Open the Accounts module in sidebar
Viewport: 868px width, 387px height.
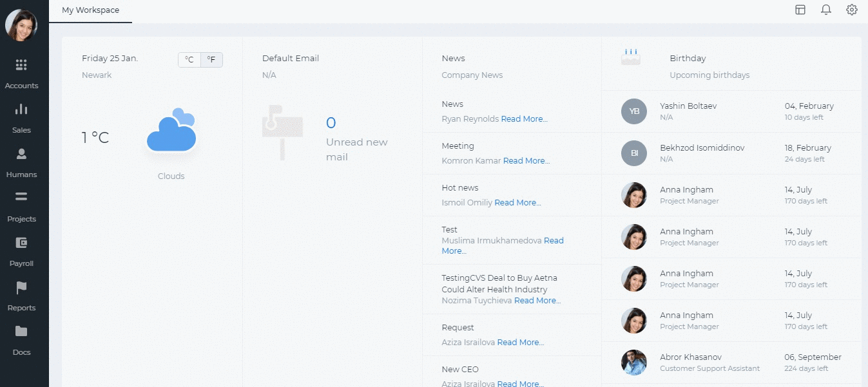21,73
